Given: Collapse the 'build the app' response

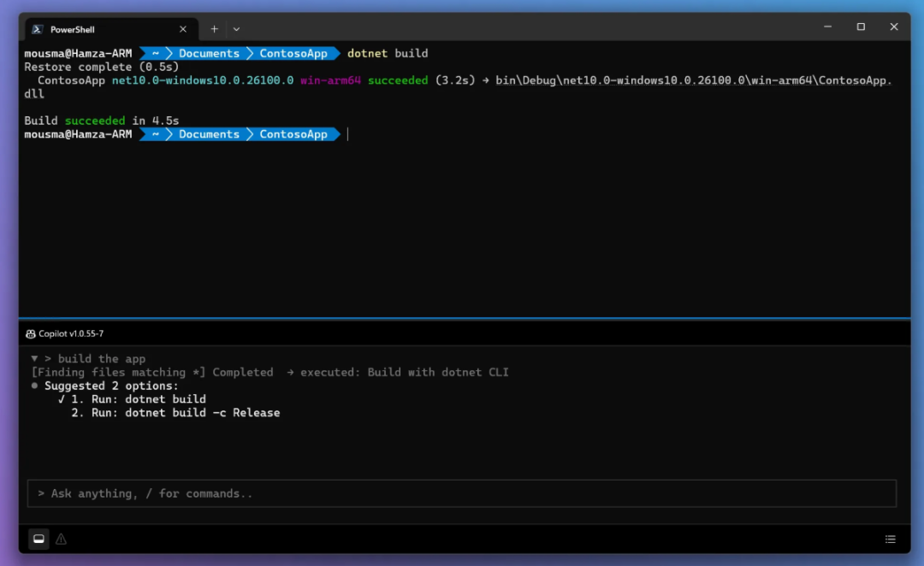Looking at the screenshot, I should point(34,358).
